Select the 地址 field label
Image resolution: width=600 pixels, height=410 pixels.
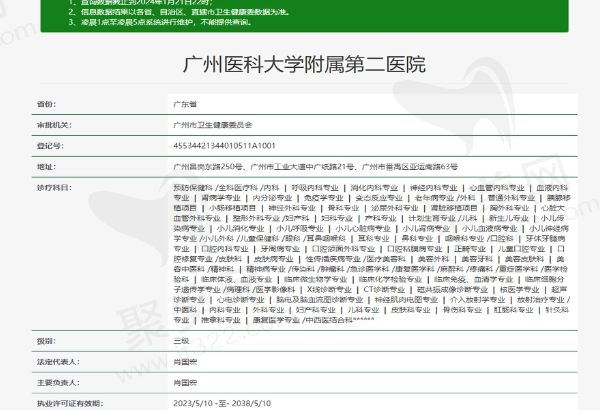46,167
